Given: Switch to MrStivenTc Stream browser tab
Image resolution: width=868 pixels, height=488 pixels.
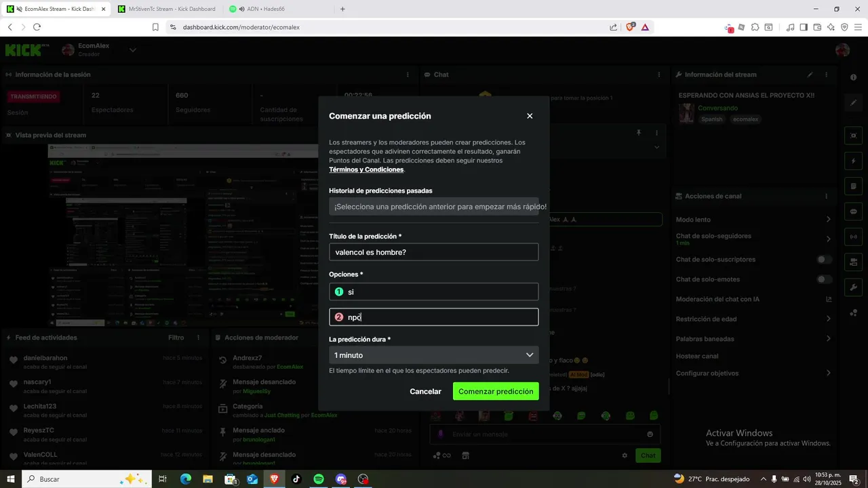Looking at the screenshot, I should click(166, 9).
